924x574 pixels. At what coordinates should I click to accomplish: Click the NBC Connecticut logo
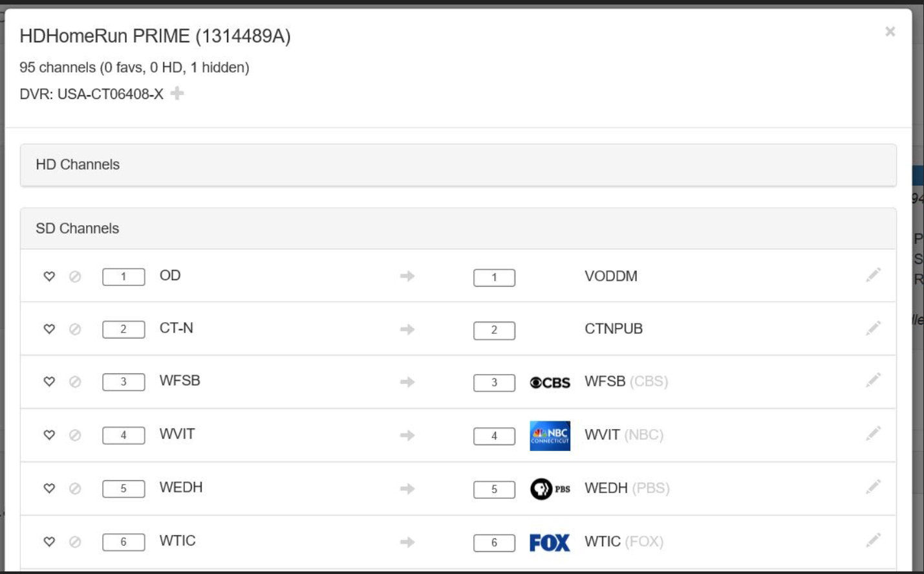(x=550, y=436)
